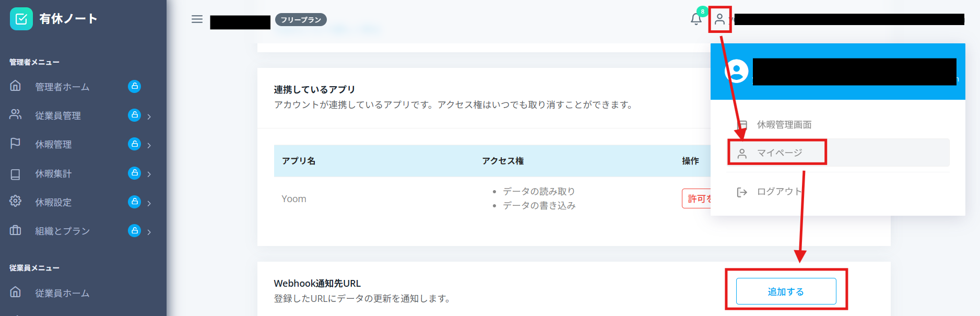Click the lock badge beside 管理者ホーム

(134, 86)
